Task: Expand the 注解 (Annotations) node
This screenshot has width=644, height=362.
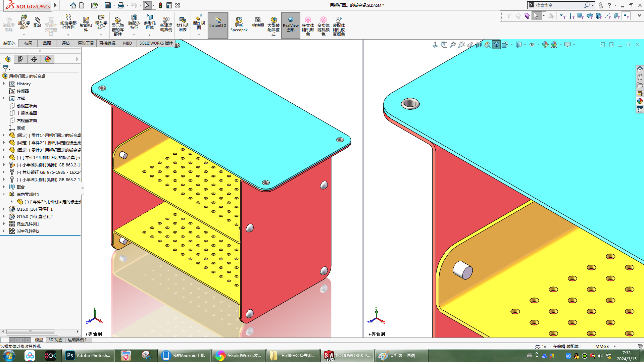Action: [x=4, y=98]
